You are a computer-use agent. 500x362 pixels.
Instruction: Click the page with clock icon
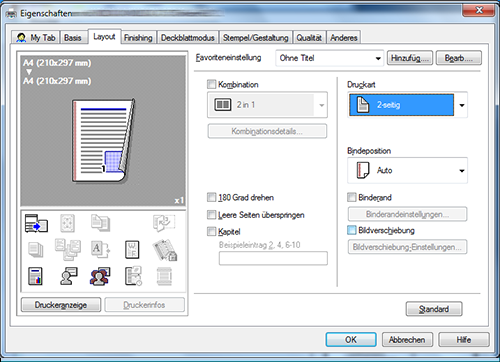pyautogui.click(x=133, y=276)
